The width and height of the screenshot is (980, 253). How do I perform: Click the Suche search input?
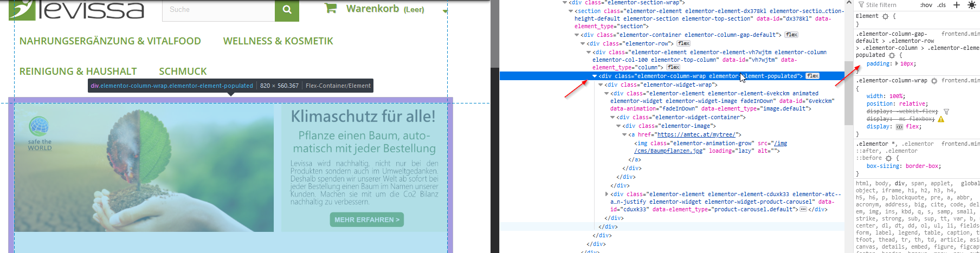point(218,10)
